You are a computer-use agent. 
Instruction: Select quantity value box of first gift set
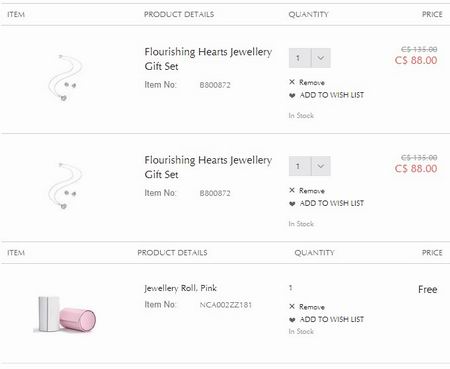300,58
